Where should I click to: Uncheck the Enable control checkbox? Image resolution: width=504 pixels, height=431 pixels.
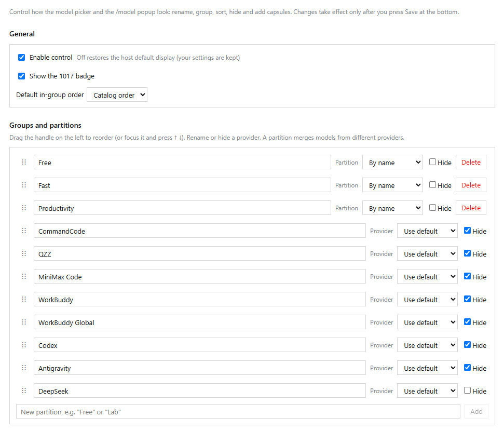point(21,57)
